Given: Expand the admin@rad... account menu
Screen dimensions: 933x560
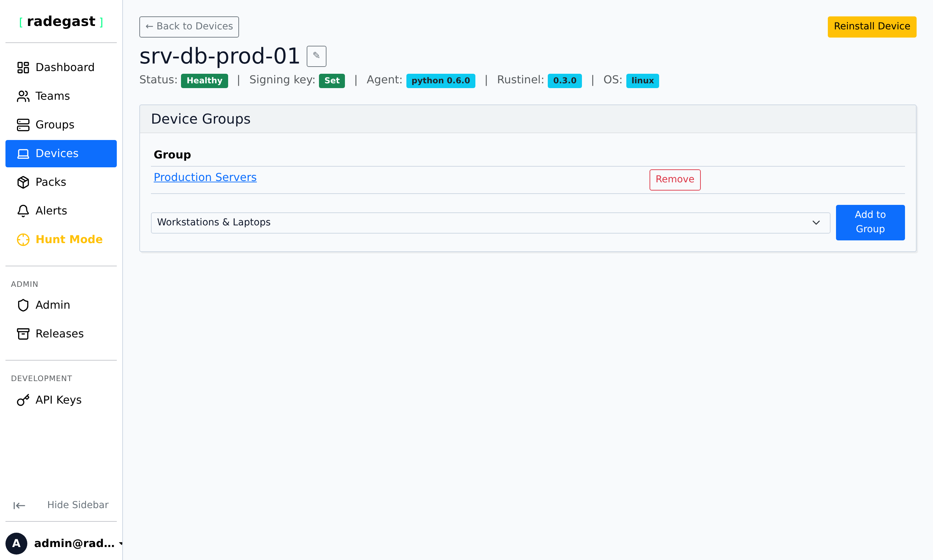Looking at the screenshot, I should [64, 543].
